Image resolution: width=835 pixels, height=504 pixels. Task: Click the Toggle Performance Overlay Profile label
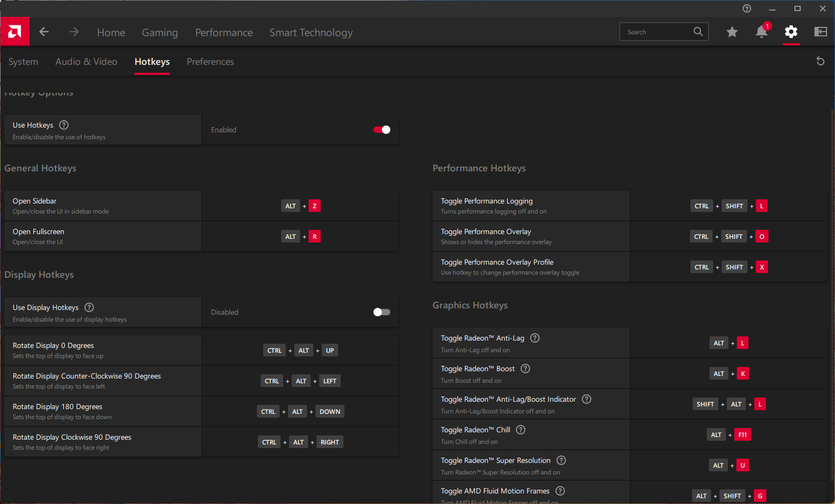click(x=497, y=262)
